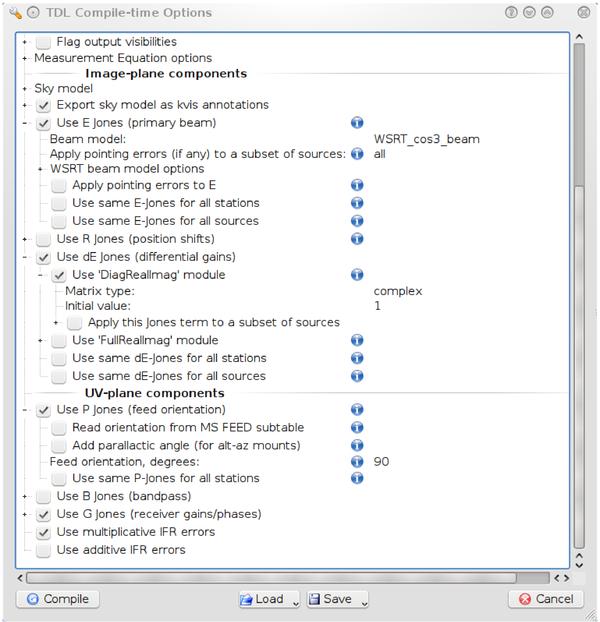Open the Load dropdown menu

tap(295, 600)
